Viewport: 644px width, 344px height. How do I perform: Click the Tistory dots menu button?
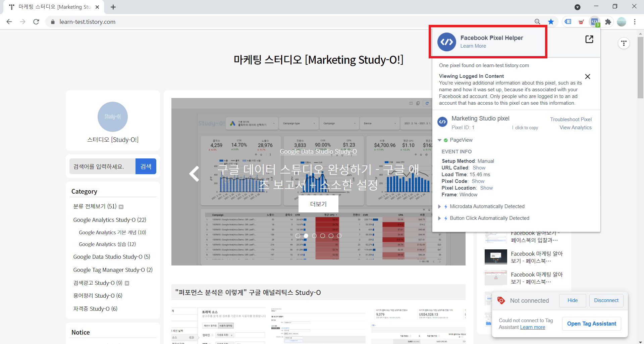[x=624, y=43]
